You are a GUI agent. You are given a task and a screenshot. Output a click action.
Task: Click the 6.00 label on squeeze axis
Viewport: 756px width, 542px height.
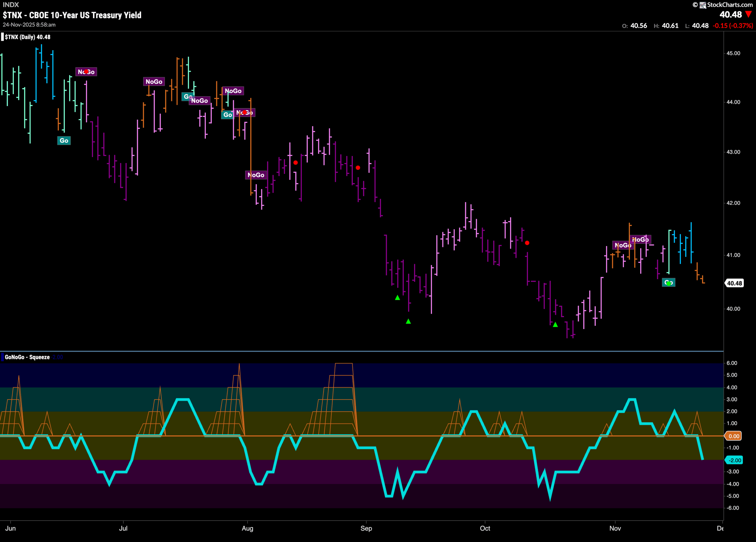point(732,363)
